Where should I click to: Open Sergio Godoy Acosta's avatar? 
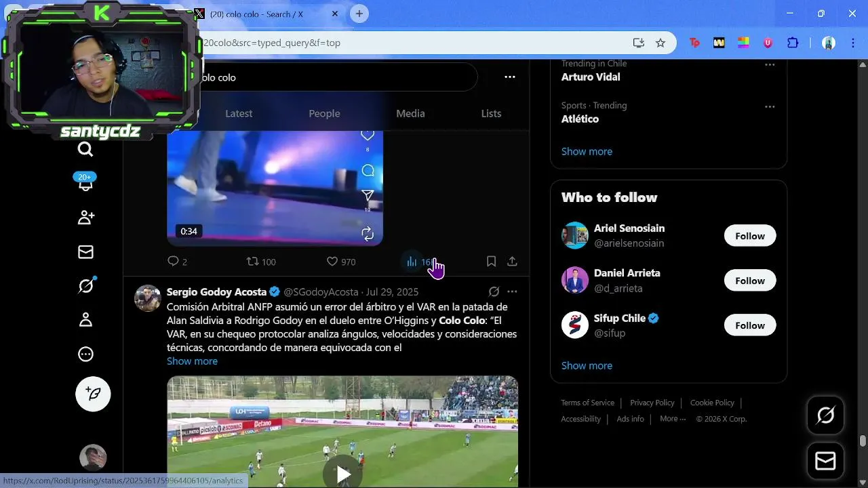pyautogui.click(x=147, y=298)
